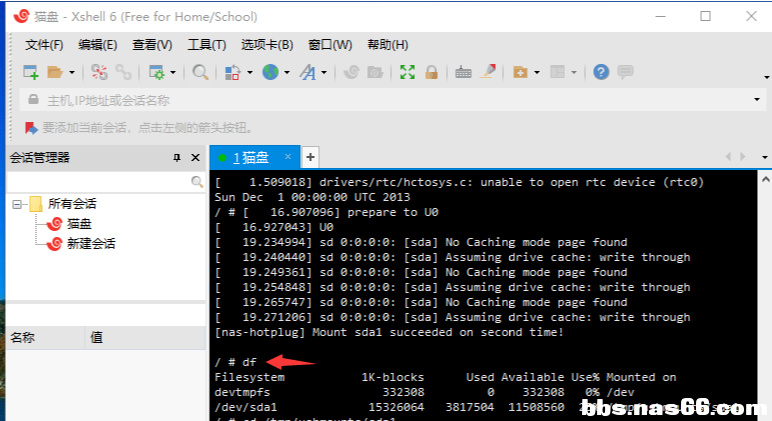772x421 pixels.
Task: Click the Disconnect session toolbar icon
Action: (x=99, y=72)
